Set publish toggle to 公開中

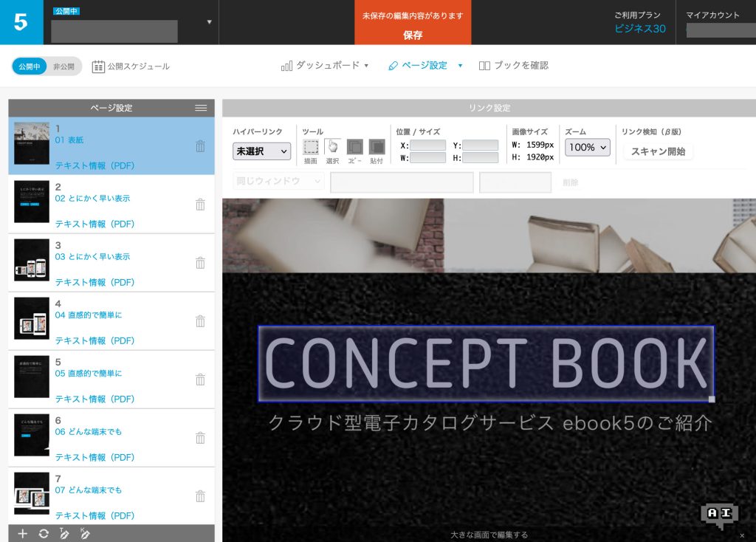click(30, 66)
